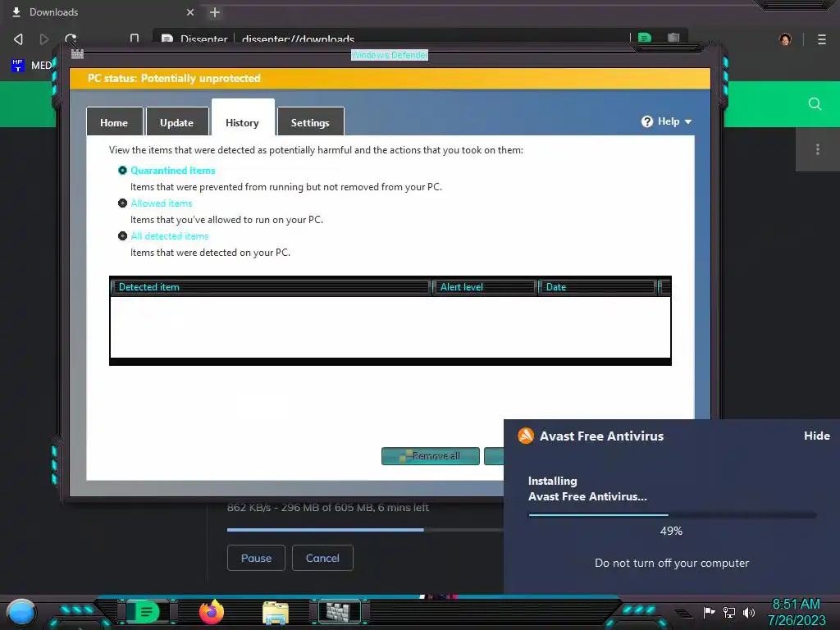
Task: Open Firefox from the taskbar
Action: pos(212,612)
